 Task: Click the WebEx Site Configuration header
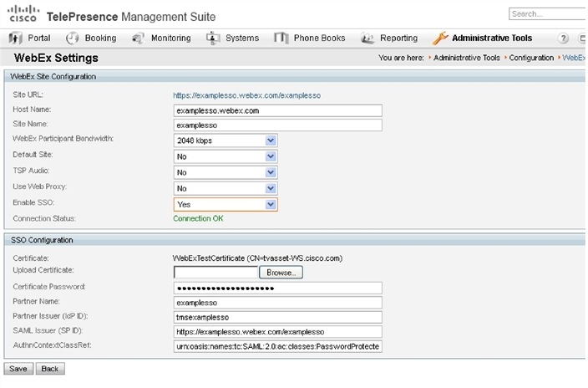tap(53, 77)
